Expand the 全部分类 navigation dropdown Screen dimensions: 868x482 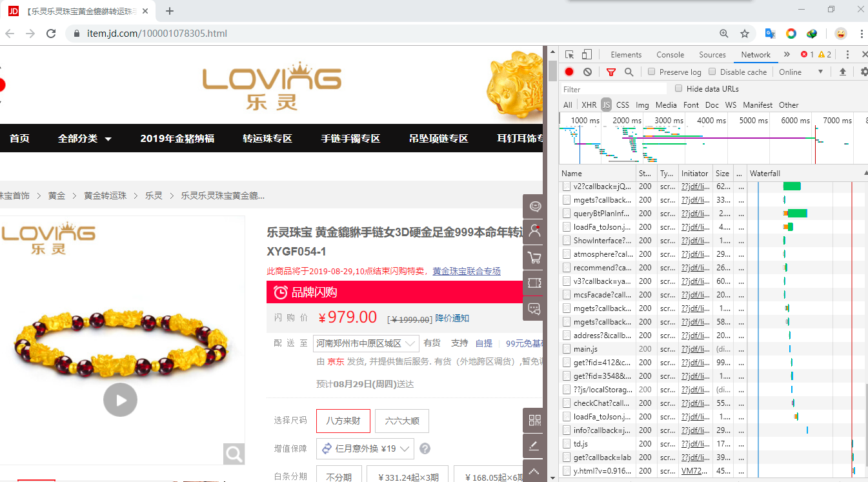(85, 138)
